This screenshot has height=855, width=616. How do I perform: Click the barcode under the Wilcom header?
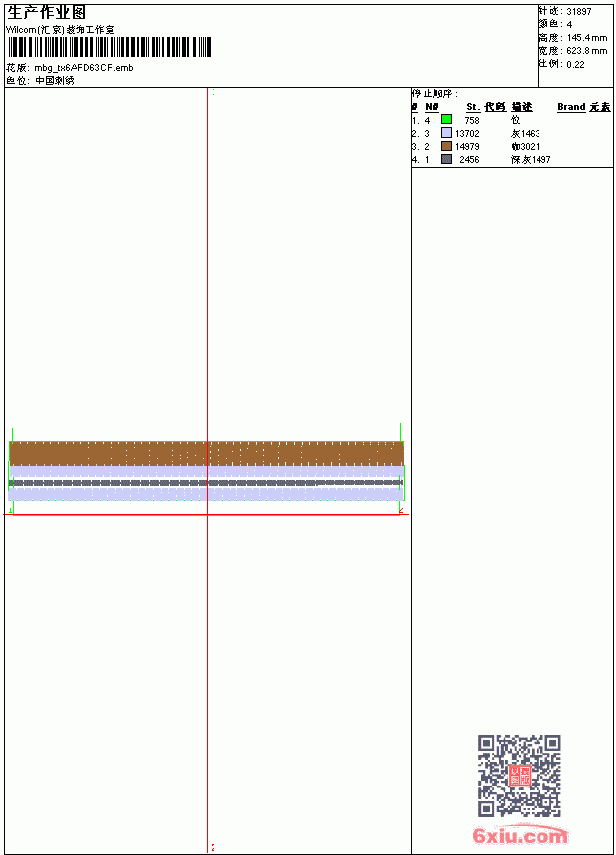pos(109,47)
